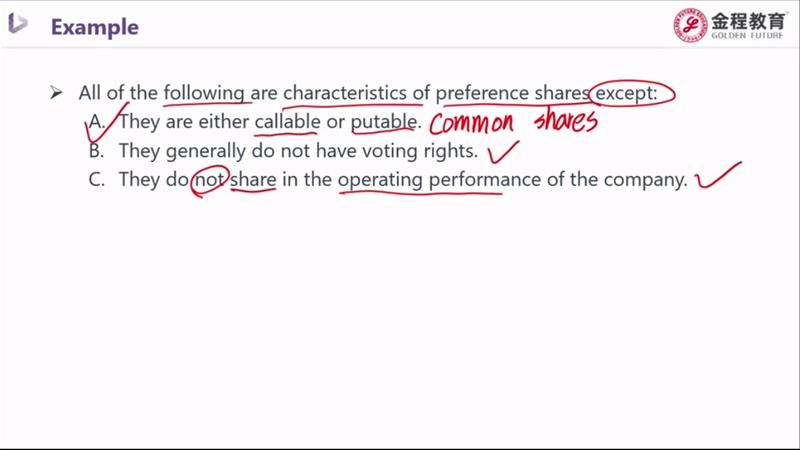The image size is (800, 450).
Task: Click the underlined word "putable"
Action: (383, 122)
